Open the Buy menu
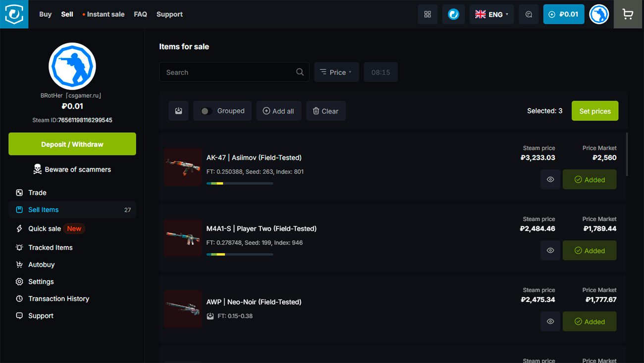The width and height of the screenshot is (644, 363). (x=45, y=14)
